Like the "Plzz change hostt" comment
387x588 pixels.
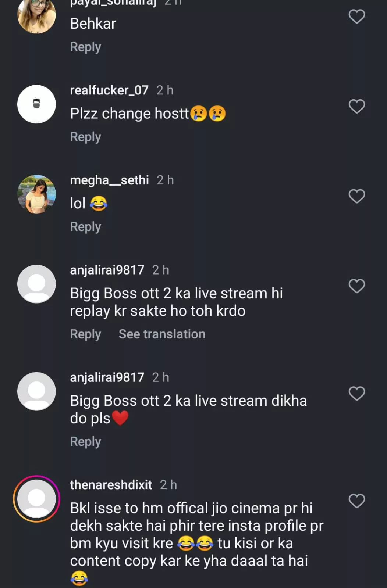click(x=356, y=107)
